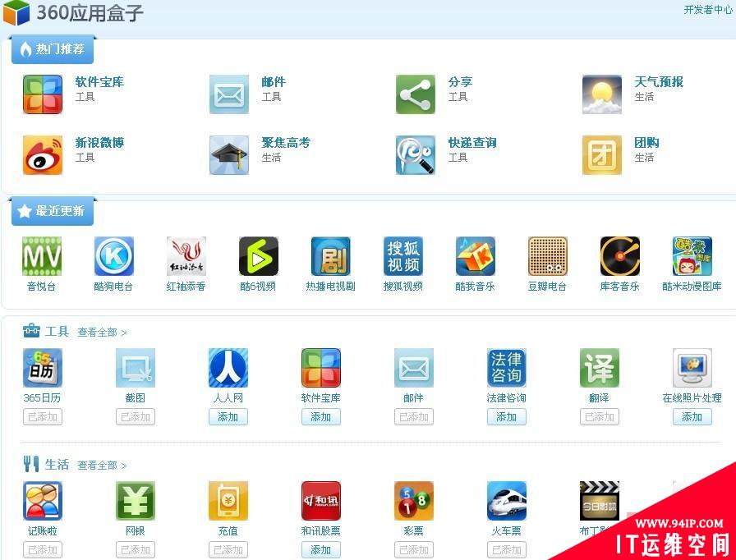This screenshot has height=560, width=736.
Task: Open the 聚焦高考 graduation cap icon
Action: 229,155
